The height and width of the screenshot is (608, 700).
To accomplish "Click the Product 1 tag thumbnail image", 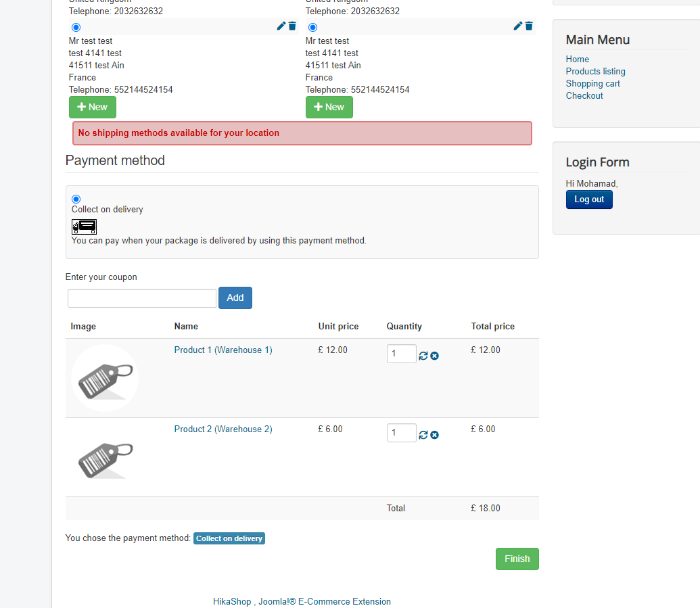I will pyautogui.click(x=105, y=378).
